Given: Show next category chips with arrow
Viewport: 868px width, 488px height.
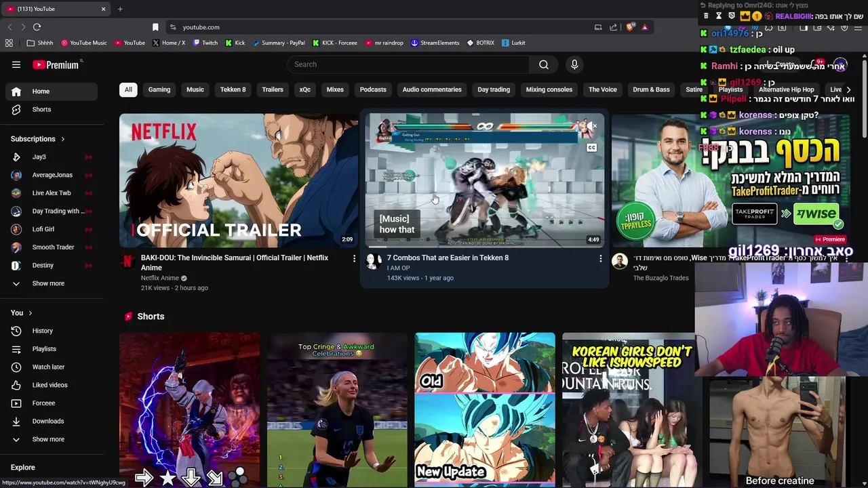Looking at the screenshot, I should (848, 89).
